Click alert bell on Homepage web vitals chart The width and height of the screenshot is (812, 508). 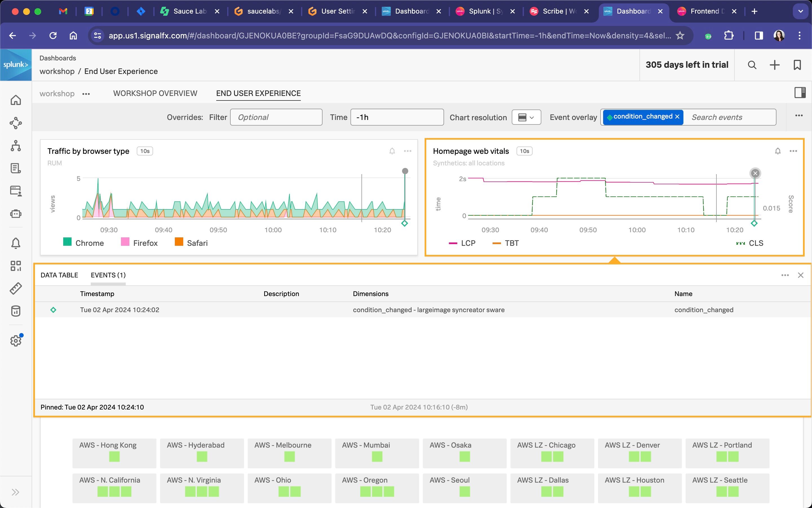(778, 151)
